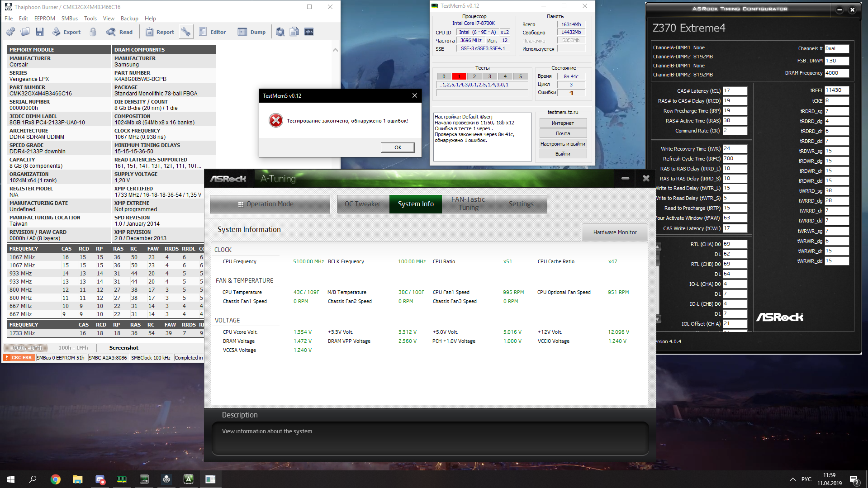Switch to the OC Tweaker tab
Image resolution: width=868 pixels, height=488 pixels.
click(363, 204)
